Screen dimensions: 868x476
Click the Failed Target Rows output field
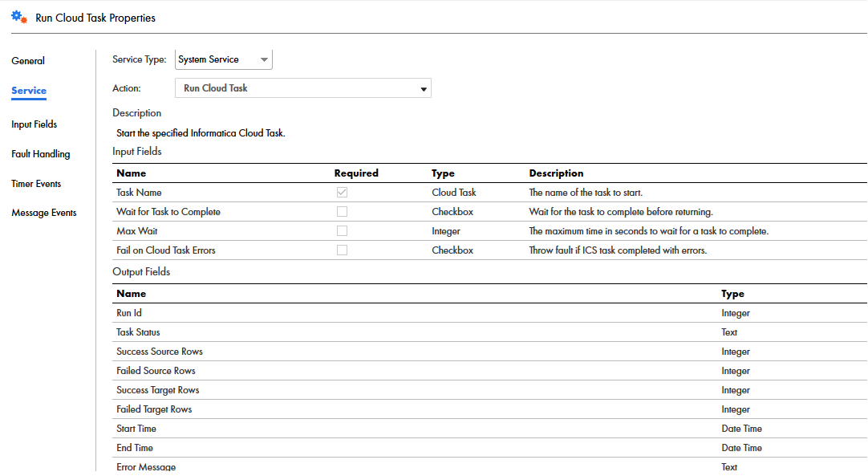point(154,409)
